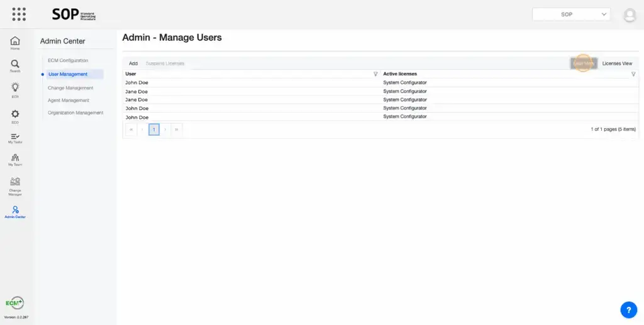Select page 1 in the pagination

pyautogui.click(x=154, y=129)
